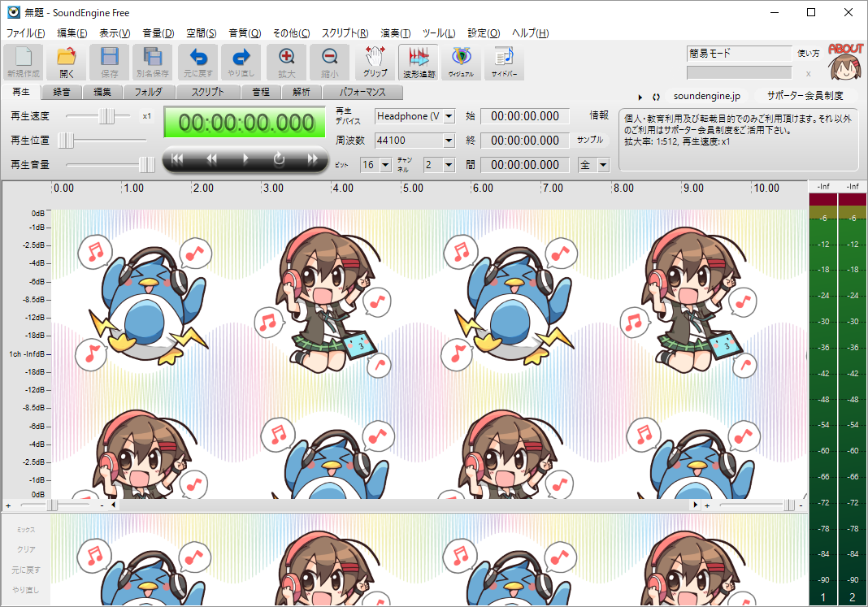The image size is (868, 607).
Task: Click the loop playback button
Action: coord(279,159)
